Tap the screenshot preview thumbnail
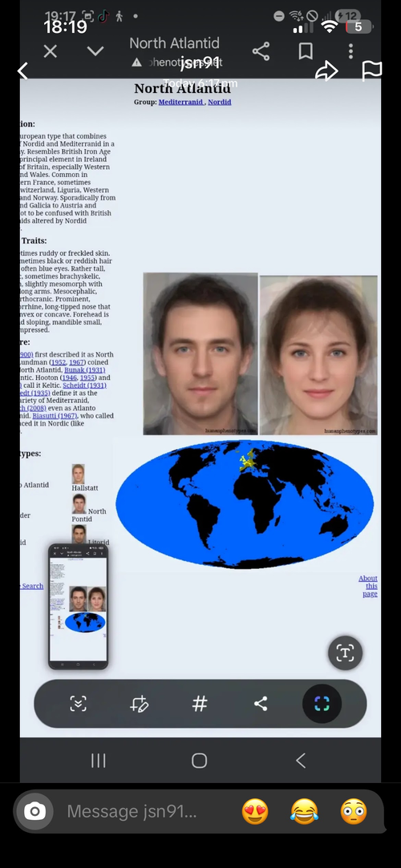 point(78,606)
